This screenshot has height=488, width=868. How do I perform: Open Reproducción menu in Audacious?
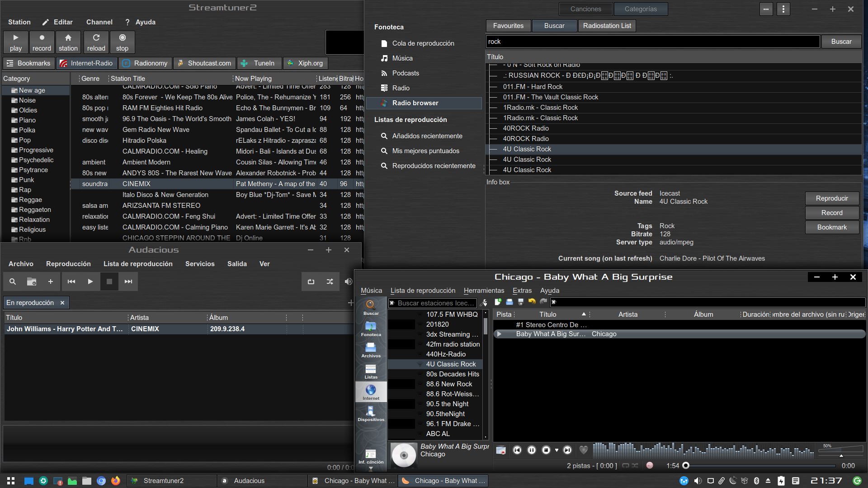coord(68,264)
